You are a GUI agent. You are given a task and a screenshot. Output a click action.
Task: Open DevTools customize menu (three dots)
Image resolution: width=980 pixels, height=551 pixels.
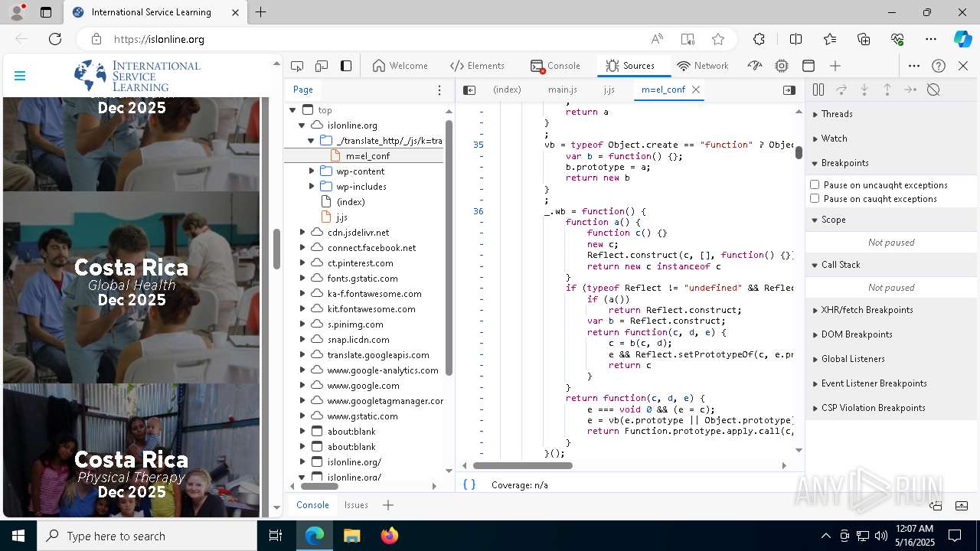[914, 66]
